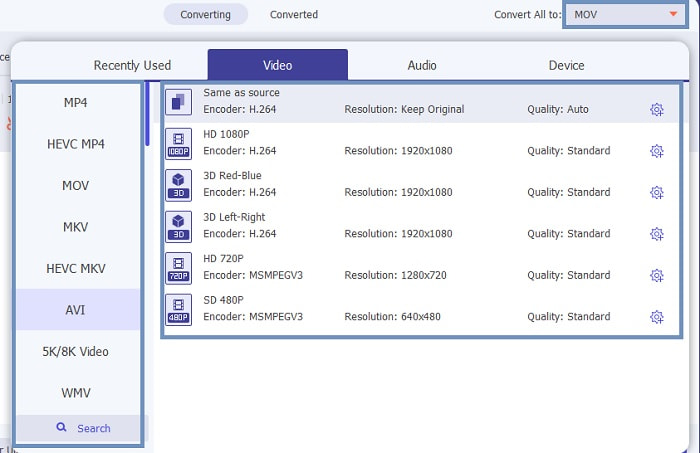Click Encoder: MSMPEGV3 in HD 720P row
The image size is (700, 453).
click(253, 275)
